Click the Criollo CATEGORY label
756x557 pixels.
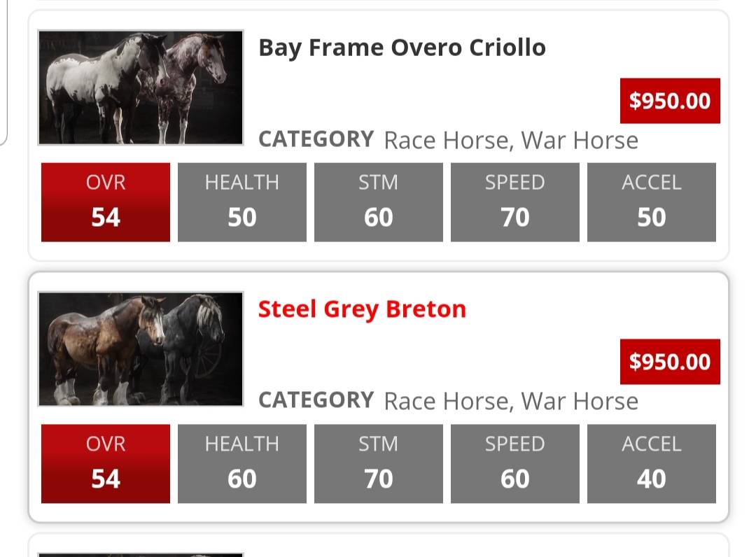tap(316, 139)
